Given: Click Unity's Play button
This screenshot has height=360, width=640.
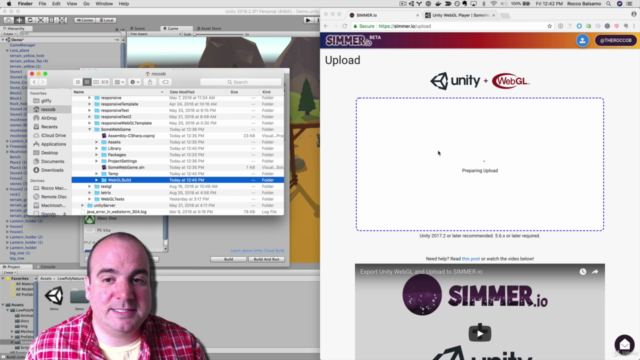Looking at the screenshot, I should pos(308,20).
